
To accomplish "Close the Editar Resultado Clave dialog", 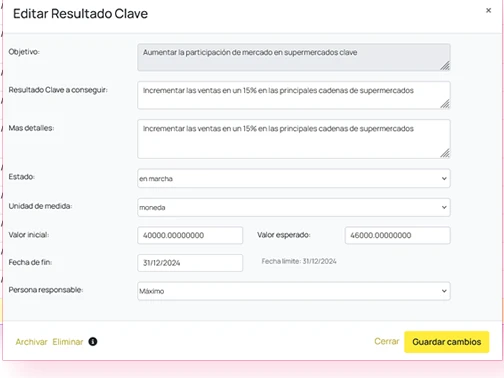I will [488, 10].
